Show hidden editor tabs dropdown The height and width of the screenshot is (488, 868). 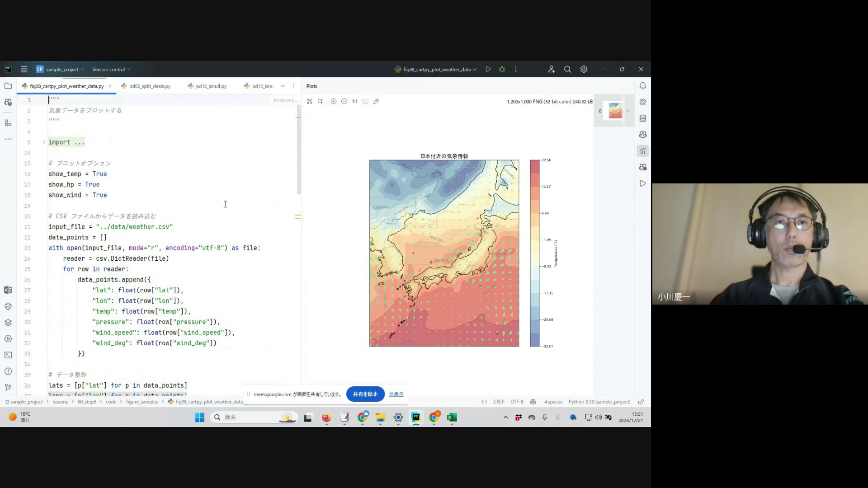pyautogui.click(x=283, y=86)
